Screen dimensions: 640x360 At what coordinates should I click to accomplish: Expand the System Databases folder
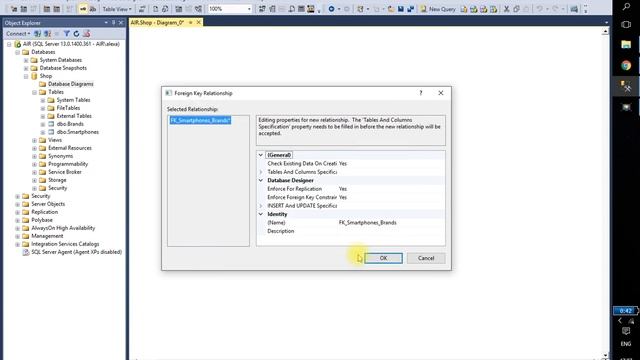[x=26, y=60]
